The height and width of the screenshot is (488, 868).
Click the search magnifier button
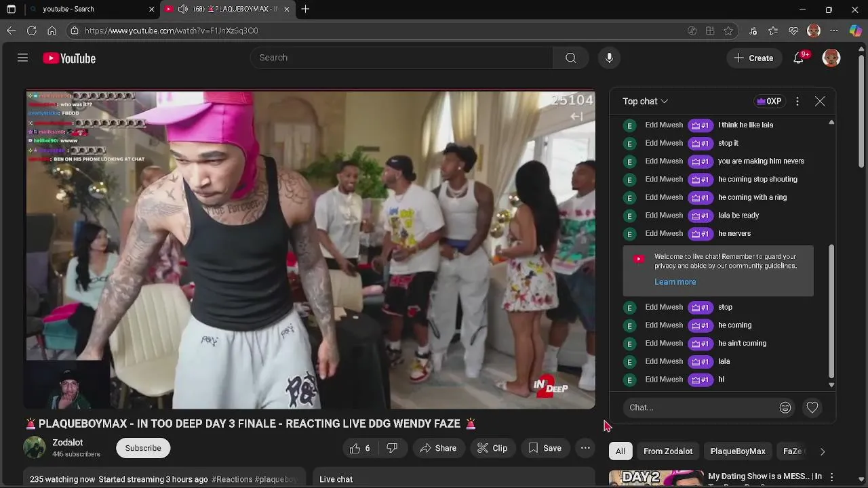click(x=571, y=58)
